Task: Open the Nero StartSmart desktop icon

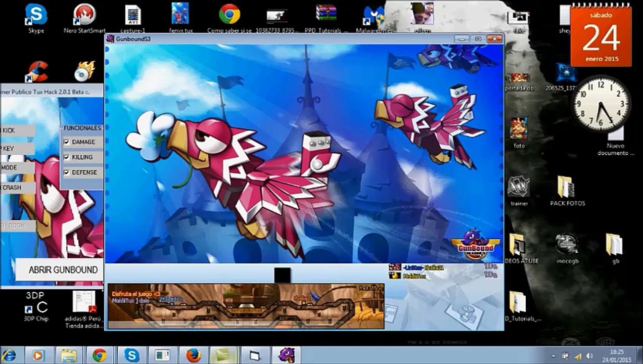Action: (x=84, y=18)
